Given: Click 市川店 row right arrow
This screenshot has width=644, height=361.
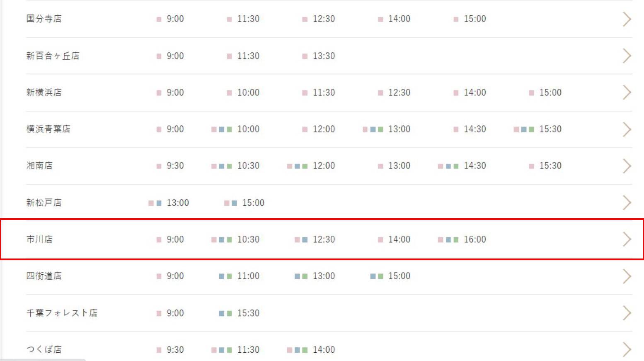Looking at the screenshot, I should tap(627, 239).
